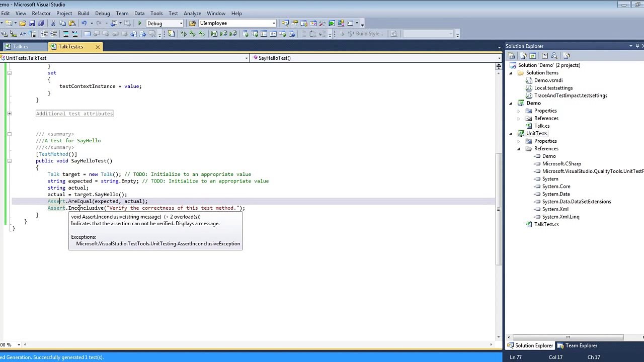Close the TalkTest.cs tab

point(98,47)
